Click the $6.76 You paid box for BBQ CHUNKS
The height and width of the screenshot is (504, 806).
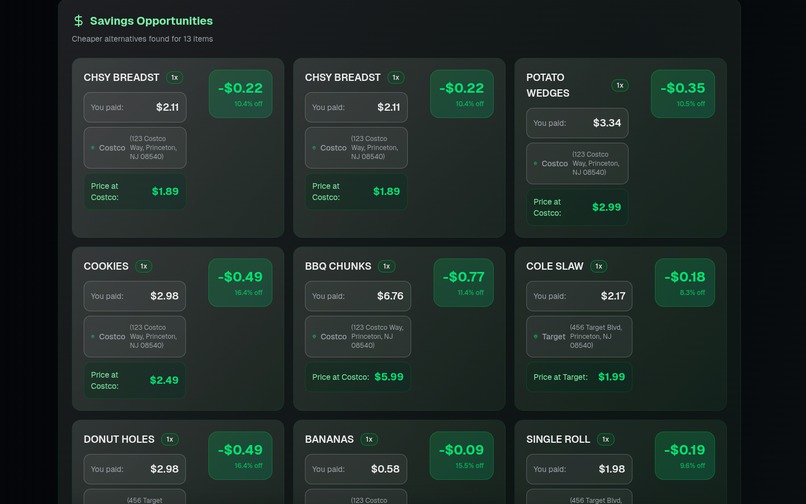(x=358, y=296)
